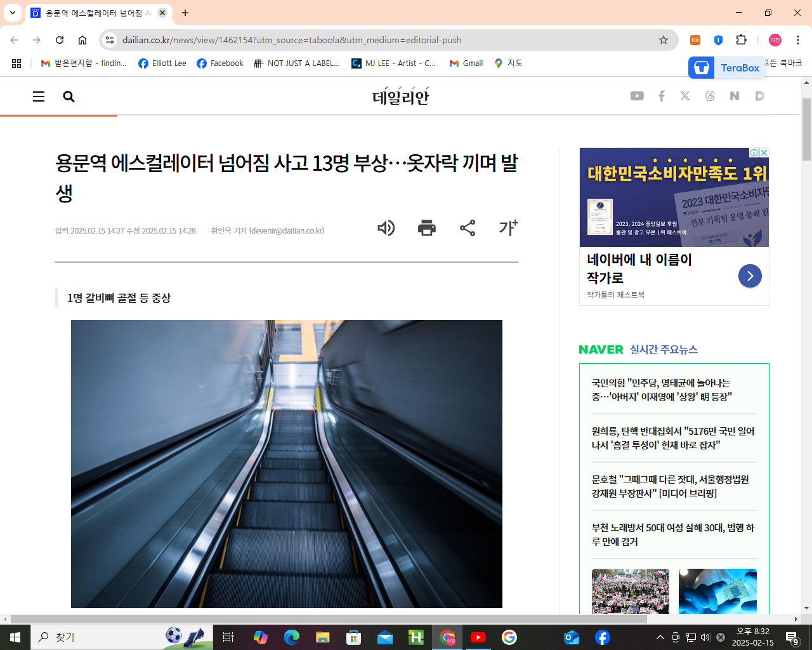The width and height of the screenshot is (812, 650).
Task: Select the 용문역 에스컬레이터 넘어짐 browser tab
Action: (98, 13)
